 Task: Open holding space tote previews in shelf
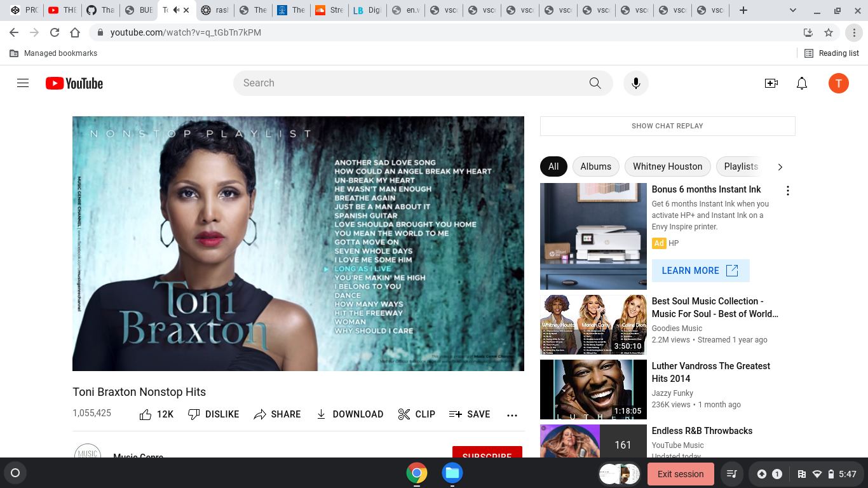[x=620, y=474]
